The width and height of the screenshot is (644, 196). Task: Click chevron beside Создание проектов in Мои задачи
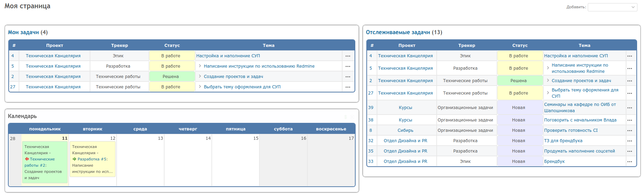click(200, 76)
